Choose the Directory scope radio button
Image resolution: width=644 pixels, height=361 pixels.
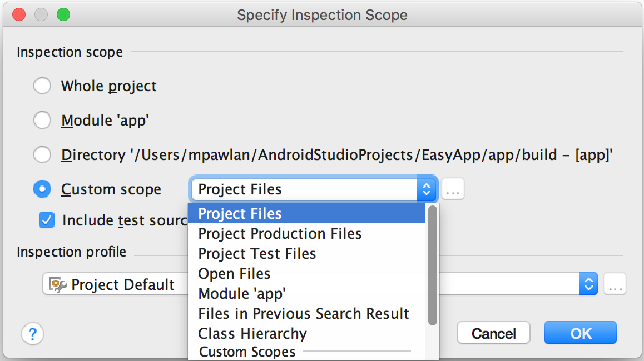coord(42,155)
